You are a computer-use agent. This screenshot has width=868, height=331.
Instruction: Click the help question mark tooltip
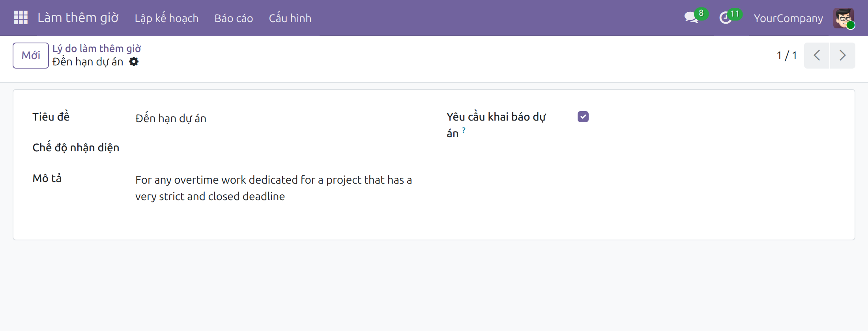pyautogui.click(x=464, y=130)
